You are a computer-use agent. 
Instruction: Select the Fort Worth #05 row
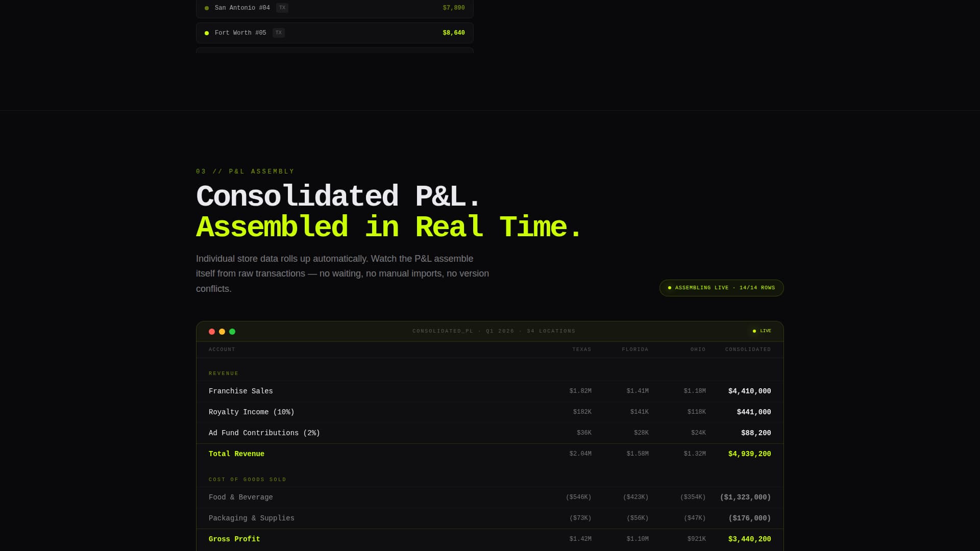(x=334, y=33)
